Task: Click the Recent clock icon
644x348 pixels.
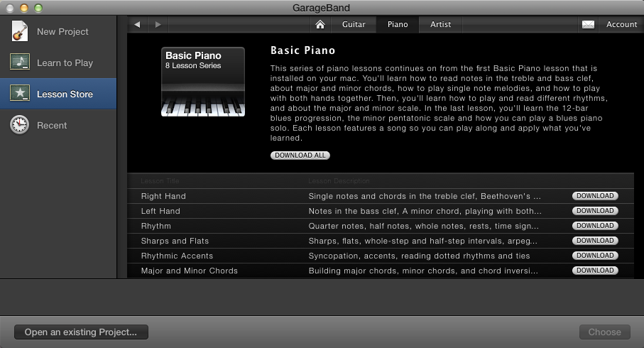Action: tap(20, 125)
